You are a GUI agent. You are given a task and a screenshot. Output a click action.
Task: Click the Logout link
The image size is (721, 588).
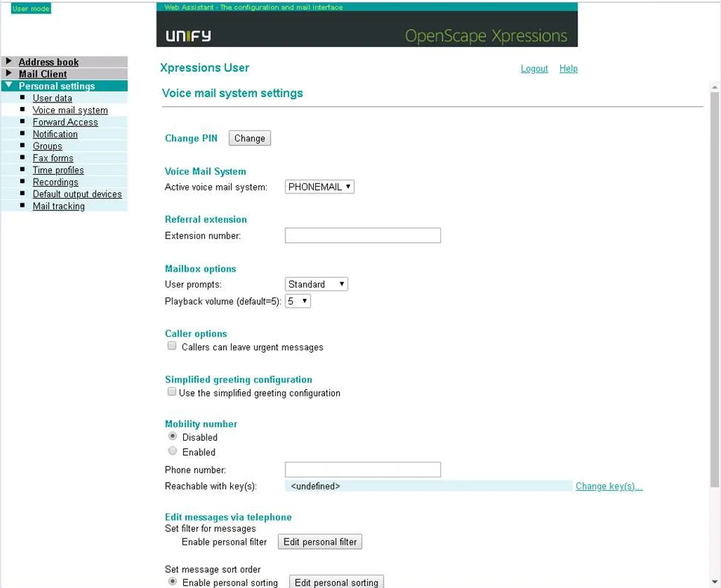click(534, 69)
